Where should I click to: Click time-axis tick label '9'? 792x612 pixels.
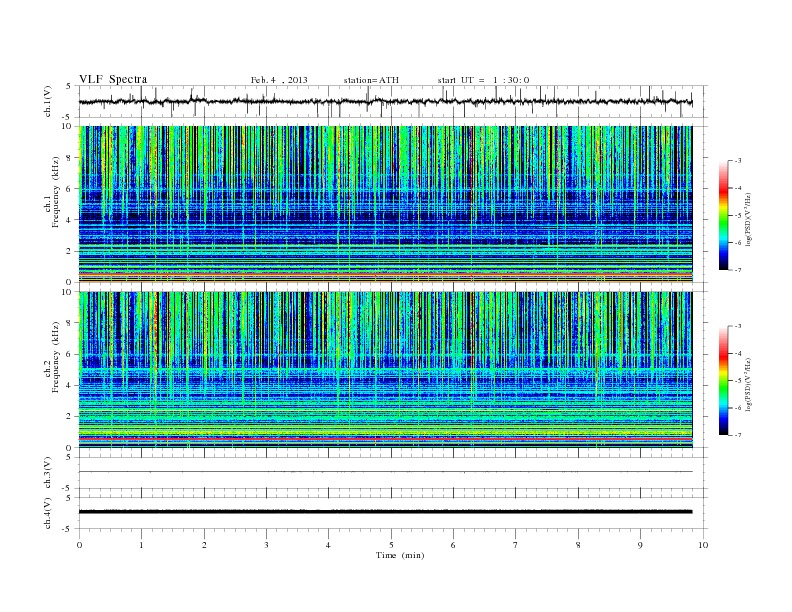click(x=640, y=545)
